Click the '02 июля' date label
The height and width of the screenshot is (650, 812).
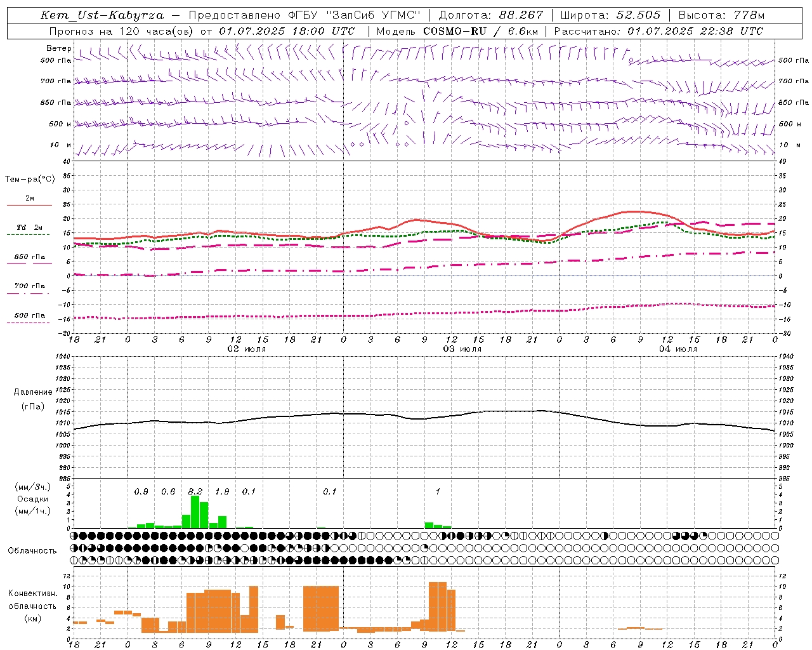[x=247, y=349]
